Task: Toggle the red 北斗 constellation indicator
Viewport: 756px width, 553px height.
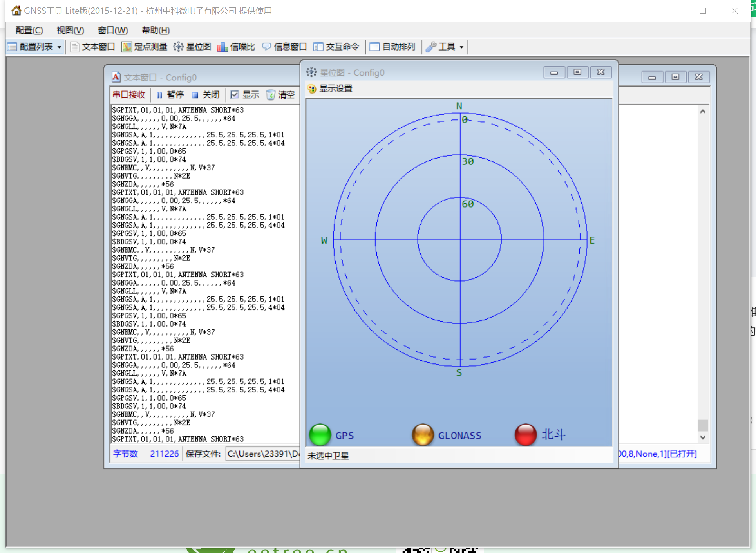Action: pyautogui.click(x=525, y=435)
